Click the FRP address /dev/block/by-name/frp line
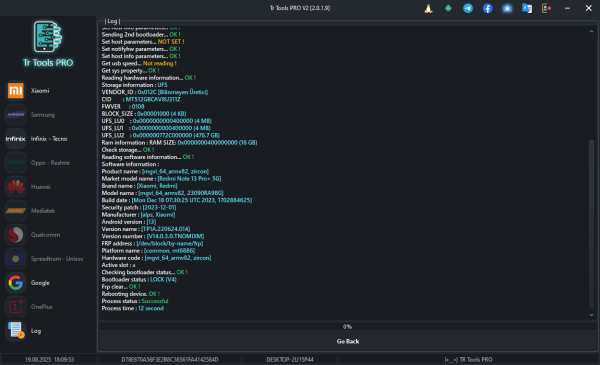This screenshot has height=365, width=600. point(152,244)
